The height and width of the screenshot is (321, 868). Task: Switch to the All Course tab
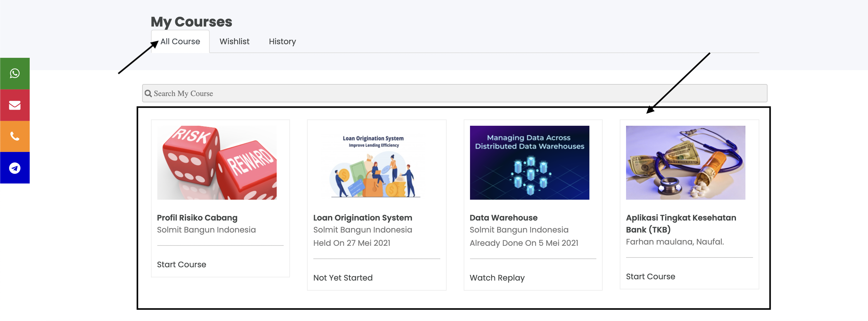180,41
